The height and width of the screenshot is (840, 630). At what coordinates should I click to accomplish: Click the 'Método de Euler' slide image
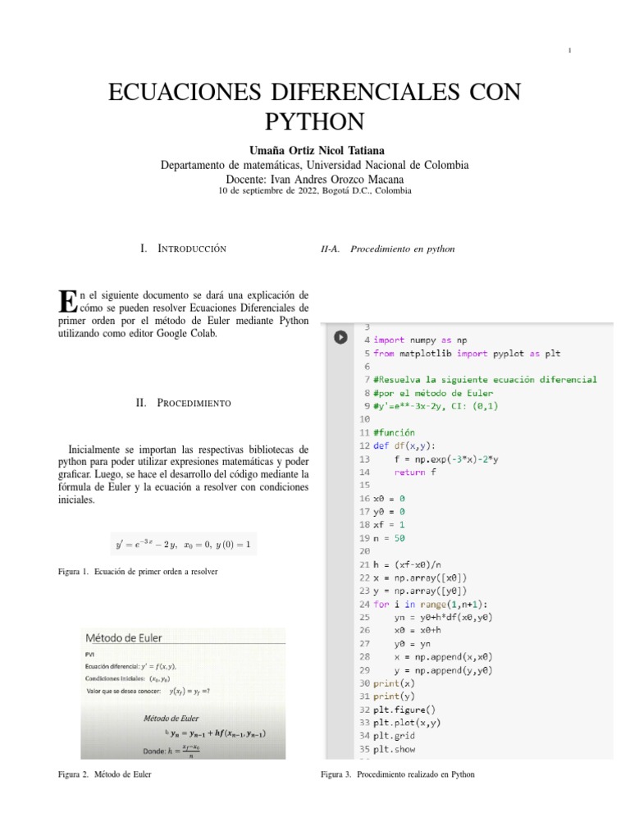coord(183,694)
